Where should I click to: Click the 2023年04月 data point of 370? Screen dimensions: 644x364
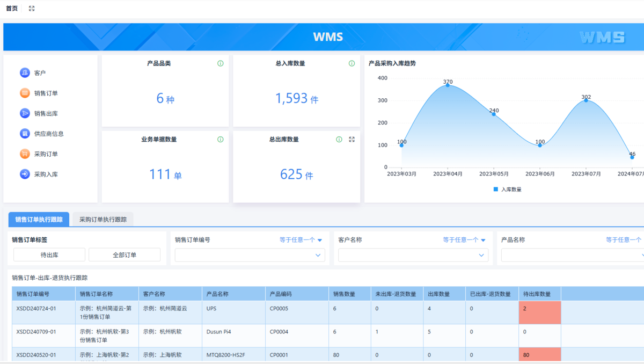448,85
